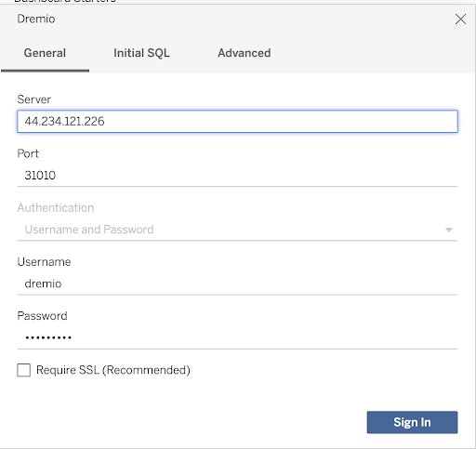Viewport: 476px width, 449px height.
Task: Focus the Port field showing 31010
Action: point(237,176)
